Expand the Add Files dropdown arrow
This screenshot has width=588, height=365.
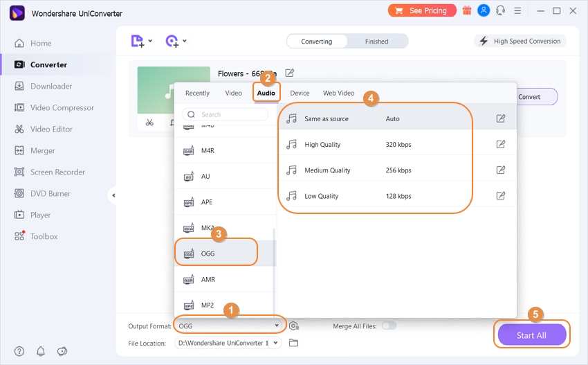[150, 41]
